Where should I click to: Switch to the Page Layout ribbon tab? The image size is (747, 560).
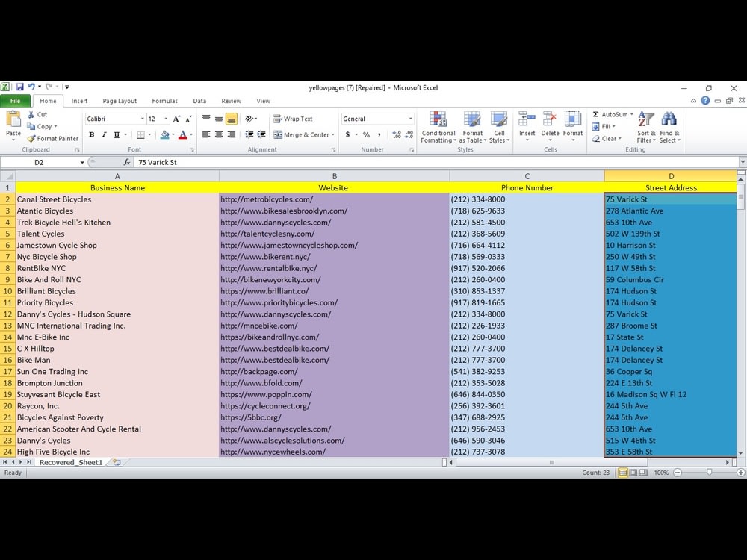coord(120,101)
